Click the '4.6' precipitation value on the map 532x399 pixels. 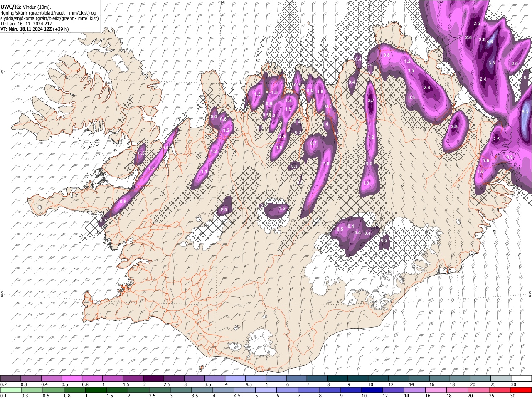point(490,42)
